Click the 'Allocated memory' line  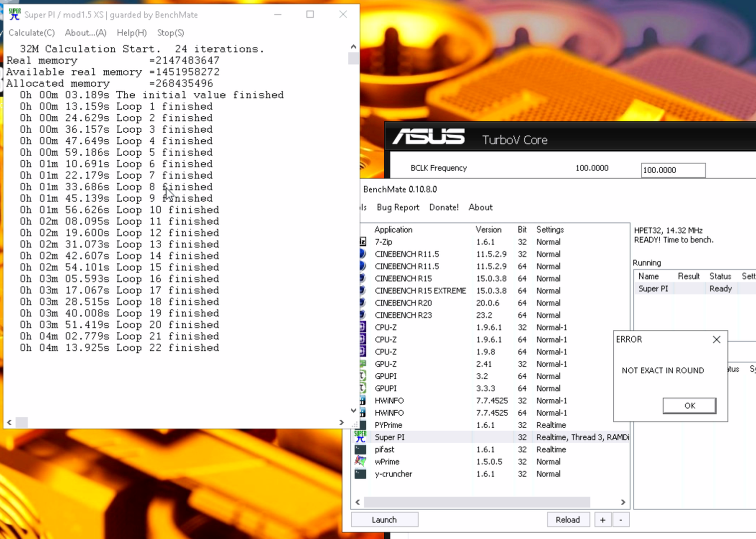109,83
